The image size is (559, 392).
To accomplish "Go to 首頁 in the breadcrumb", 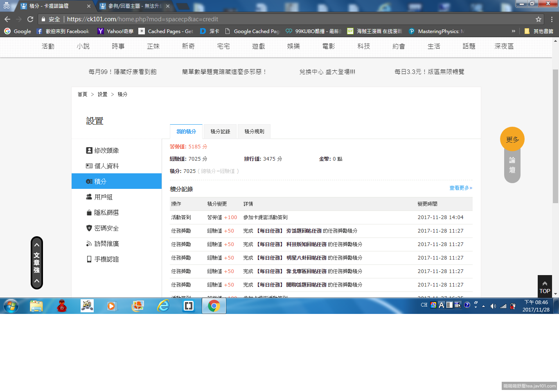I will (82, 94).
